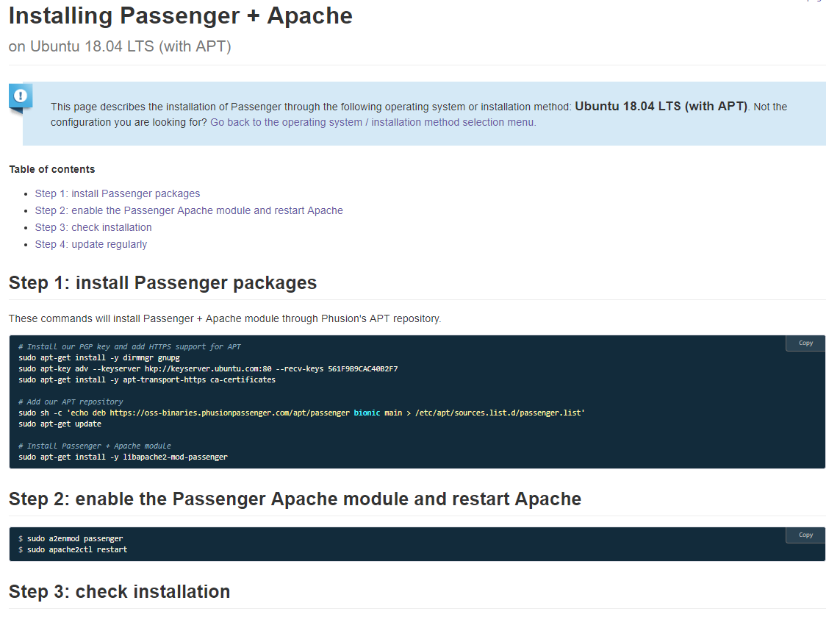Follow the Step 4: update regularly link
Screen dimensions: 840x617
(90, 244)
